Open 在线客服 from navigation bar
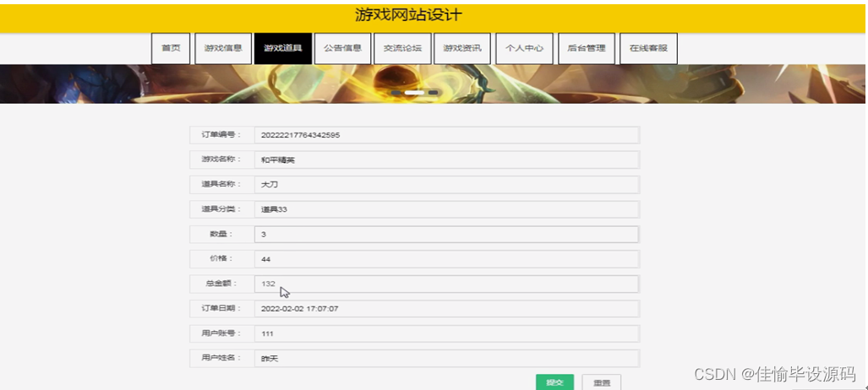 [648, 49]
